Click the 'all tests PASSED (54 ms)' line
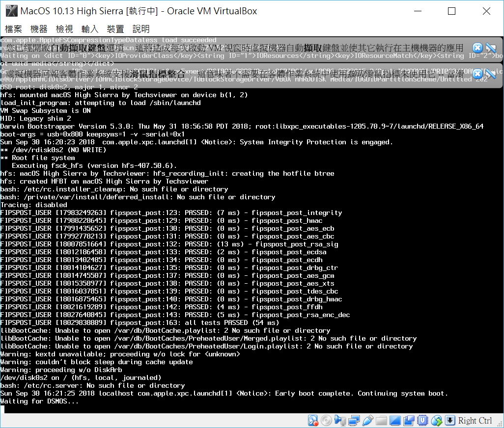The image size is (504, 428). click(x=140, y=322)
